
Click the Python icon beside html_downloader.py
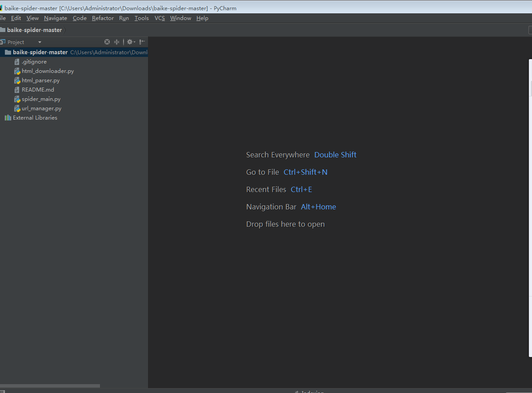[17, 71]
